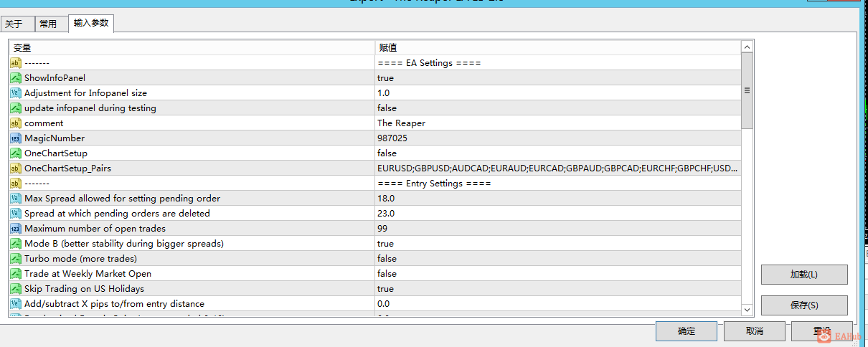Click the scrollbar up arrow of parameter list
Screen dimensions: 868x347
click(x=747, y=47)
